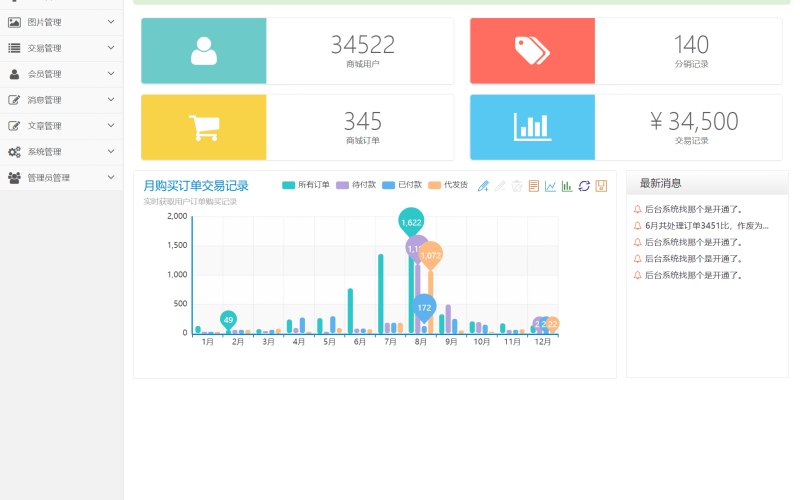
Task: Open the 会员管理 menu label
Action: (44, 74)
